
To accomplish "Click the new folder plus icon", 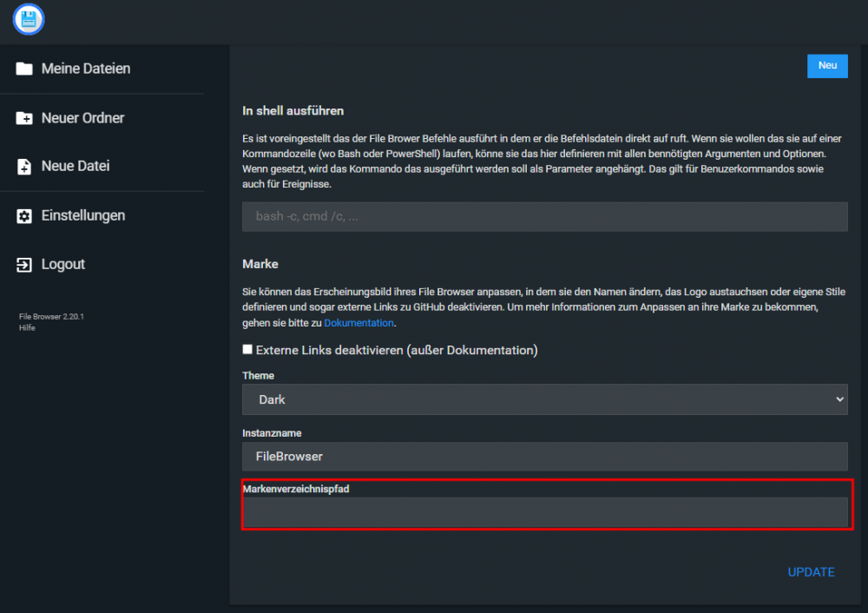I will 23,118.
